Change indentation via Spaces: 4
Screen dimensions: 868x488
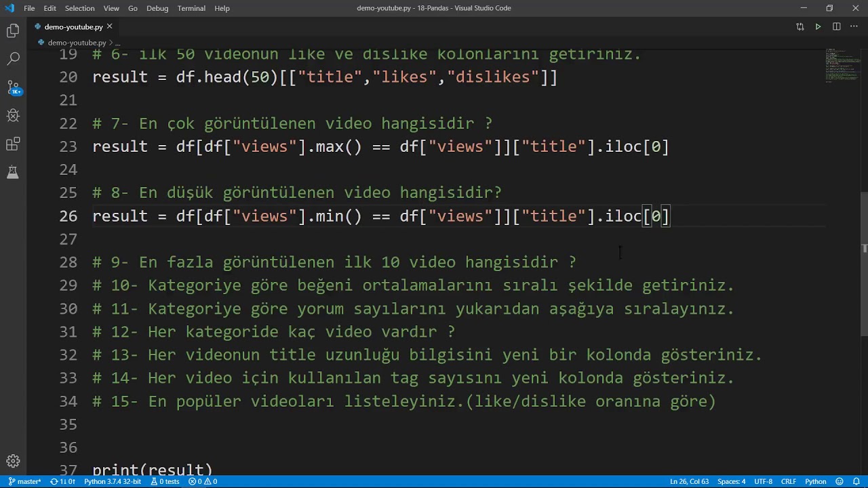pyautogui.click(x=732, y=481)
